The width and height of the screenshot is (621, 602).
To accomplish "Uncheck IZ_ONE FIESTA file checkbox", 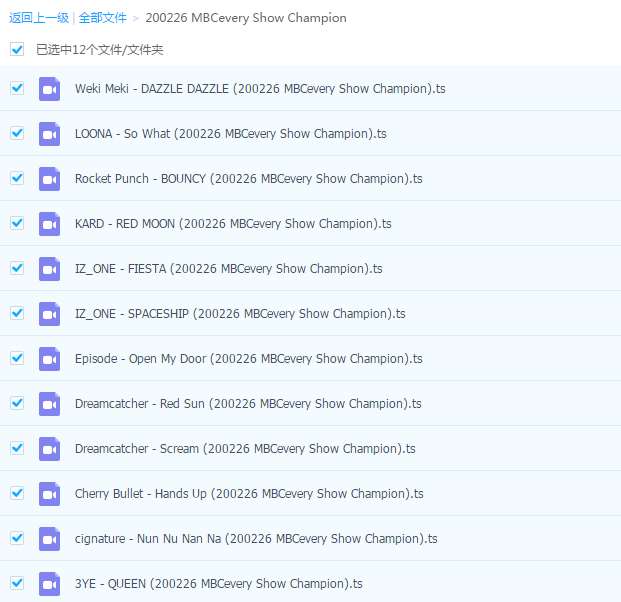I will pyautogui.click(x=17, y=268).
